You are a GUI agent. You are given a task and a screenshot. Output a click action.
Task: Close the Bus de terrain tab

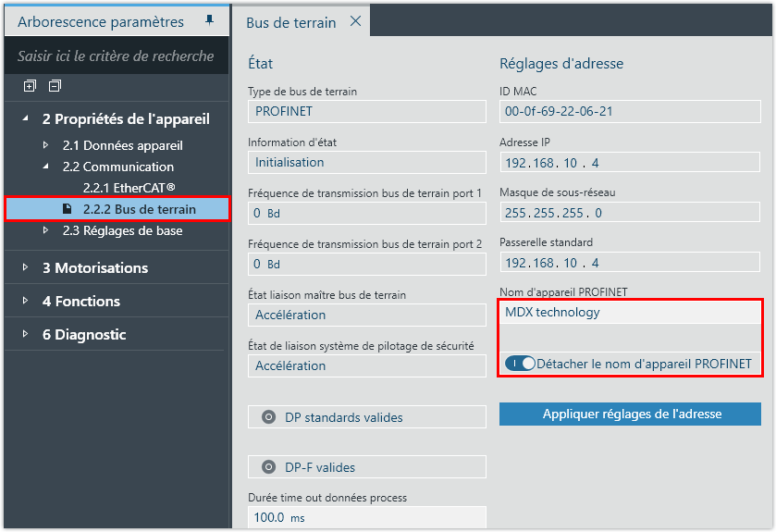click(x=355, y=22)
